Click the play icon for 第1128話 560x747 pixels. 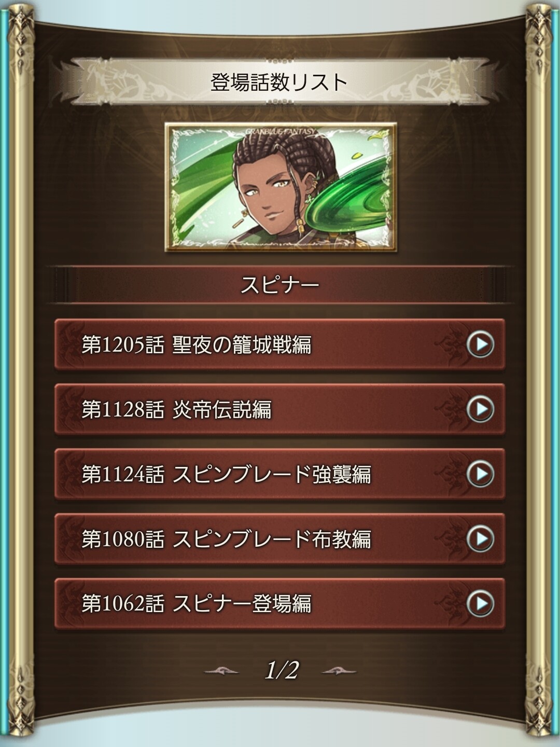pos(480,409)
